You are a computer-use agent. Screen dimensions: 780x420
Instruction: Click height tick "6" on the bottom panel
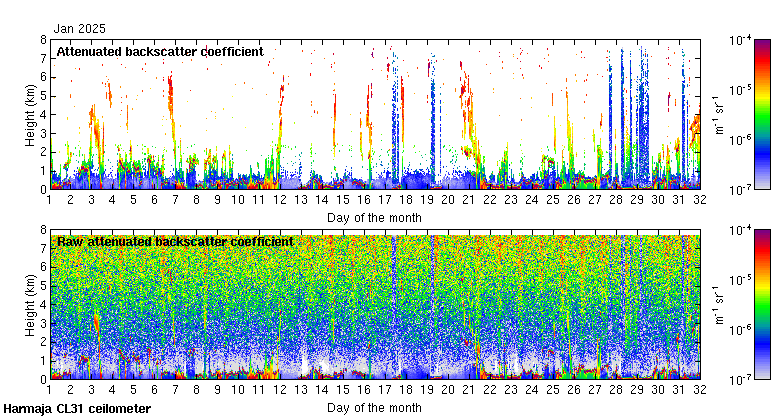pos(44,267)
